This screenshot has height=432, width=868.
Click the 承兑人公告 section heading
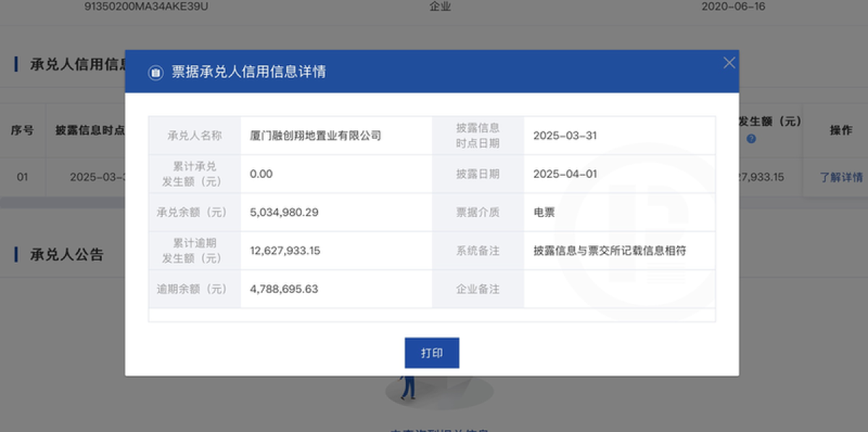pyautogui.click(x=67, y=255)
